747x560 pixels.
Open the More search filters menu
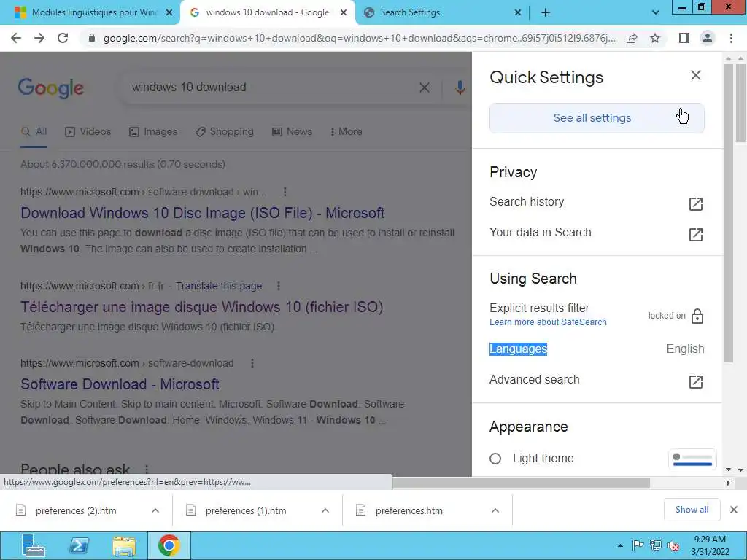347,132
